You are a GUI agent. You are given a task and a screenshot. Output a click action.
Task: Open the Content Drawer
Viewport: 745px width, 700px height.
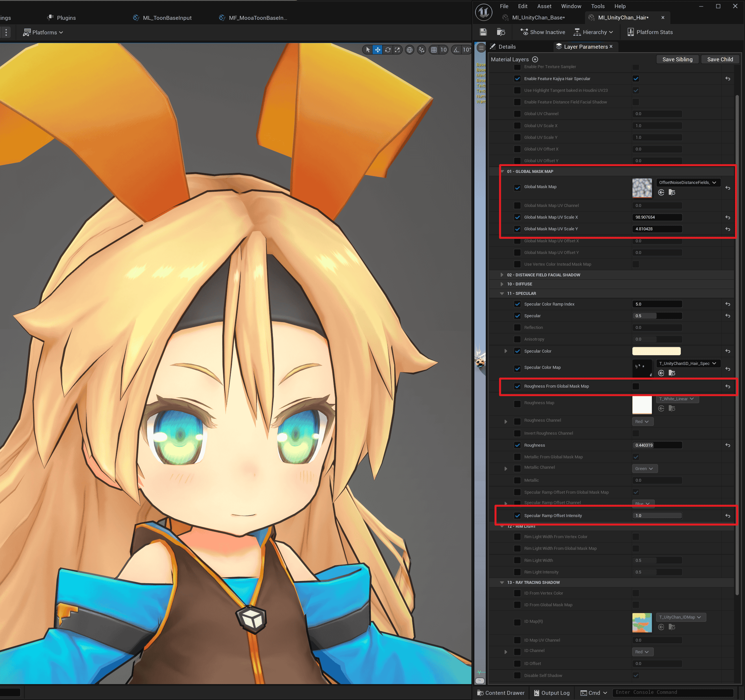click(x=501, y=693)
